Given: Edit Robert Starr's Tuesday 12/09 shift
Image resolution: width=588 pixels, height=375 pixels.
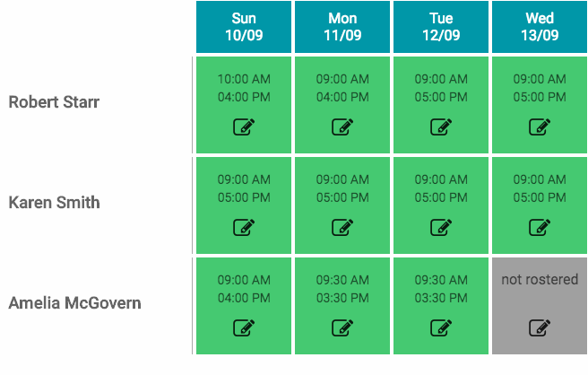Looking at the screenshot, I should (440, 126).
